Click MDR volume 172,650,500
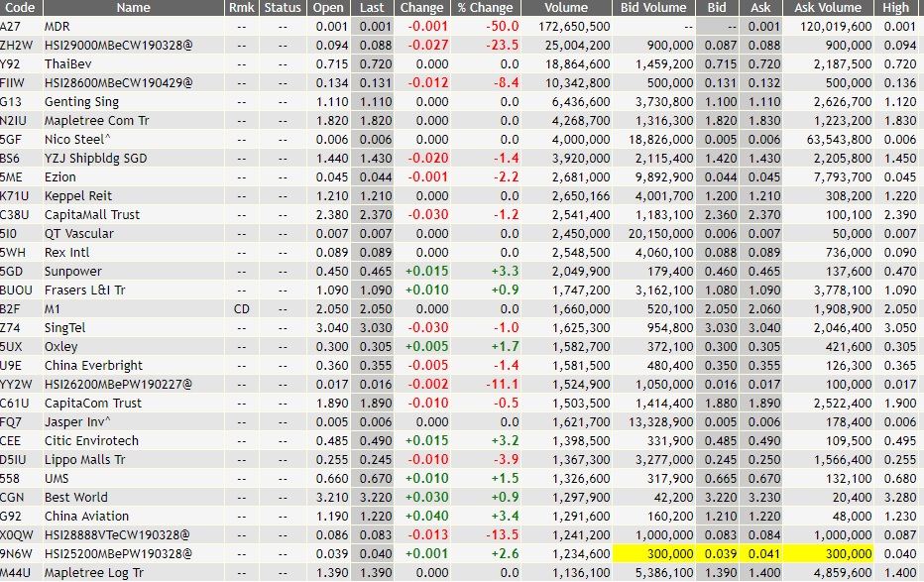The height and width of the screenshot is (582, 924). click(575, 27)
